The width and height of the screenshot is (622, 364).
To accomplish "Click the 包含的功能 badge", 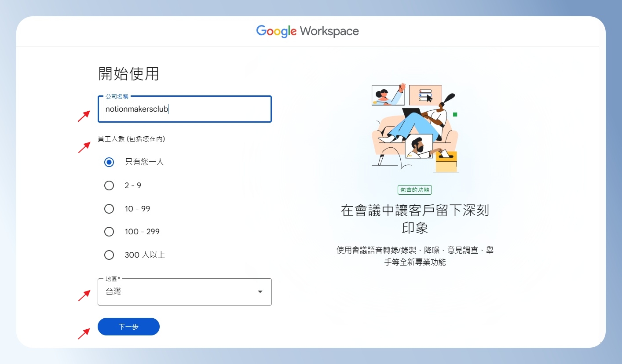I will tap(415, 190).
